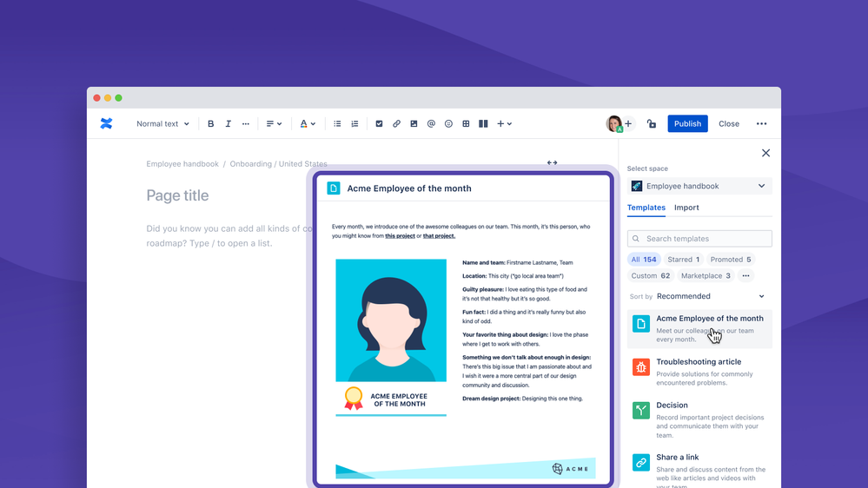Insert an @ mention
The width and height of the screenshot is (868, 488).
[431, 124]
